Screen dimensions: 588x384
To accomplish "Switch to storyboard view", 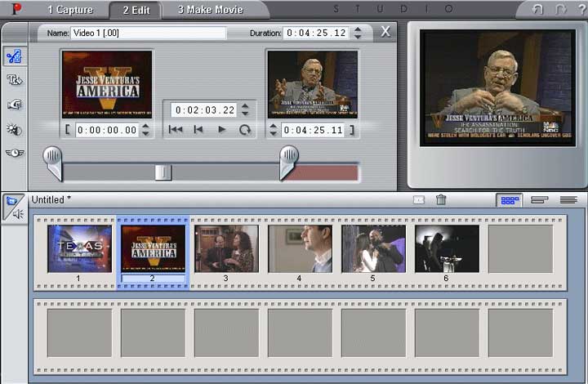I will click(510, 200).
